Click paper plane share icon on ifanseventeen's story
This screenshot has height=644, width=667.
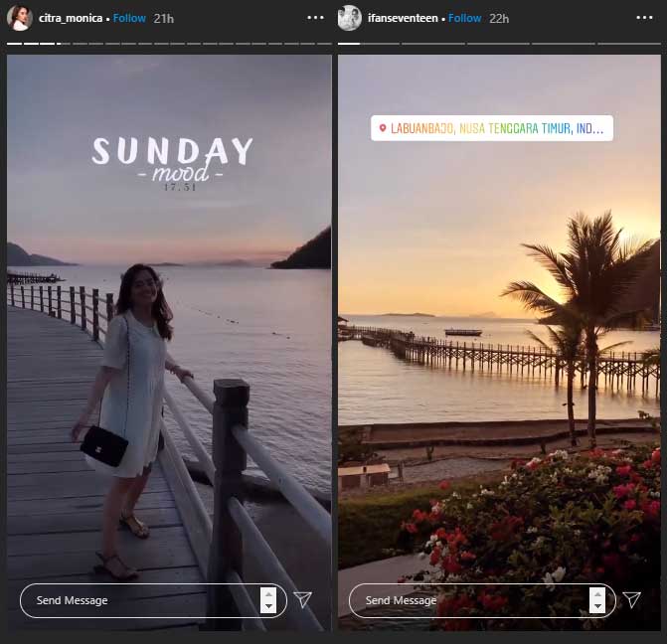coord(631,599)
